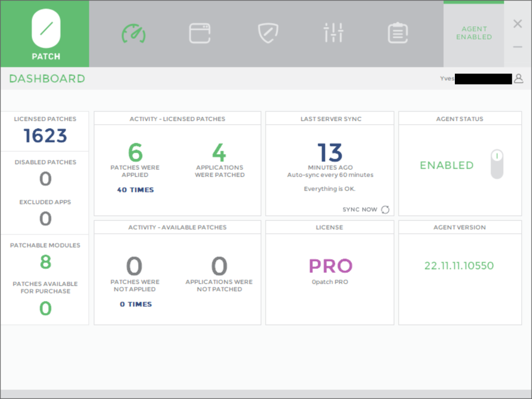
Task: Minimize the 0patch console window
Action: click(518, 47)
